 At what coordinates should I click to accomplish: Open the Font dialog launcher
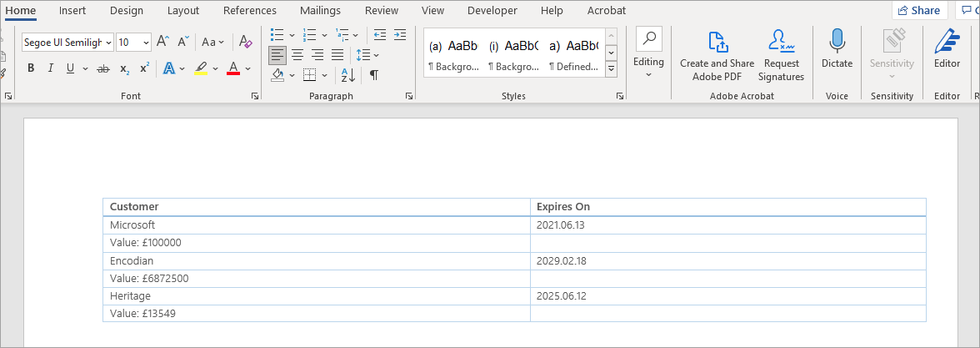click(x=255, y=96)
